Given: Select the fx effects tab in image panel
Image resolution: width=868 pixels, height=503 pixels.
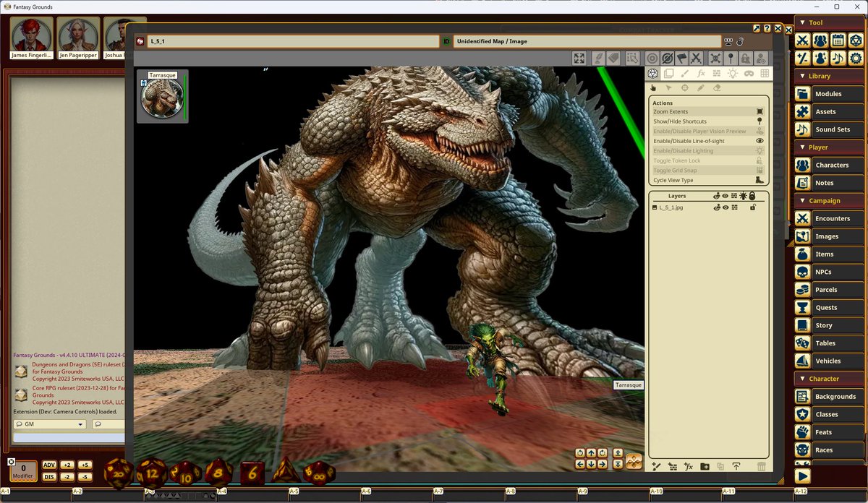Looking at the screenshot, I should [x=701, y=74].
